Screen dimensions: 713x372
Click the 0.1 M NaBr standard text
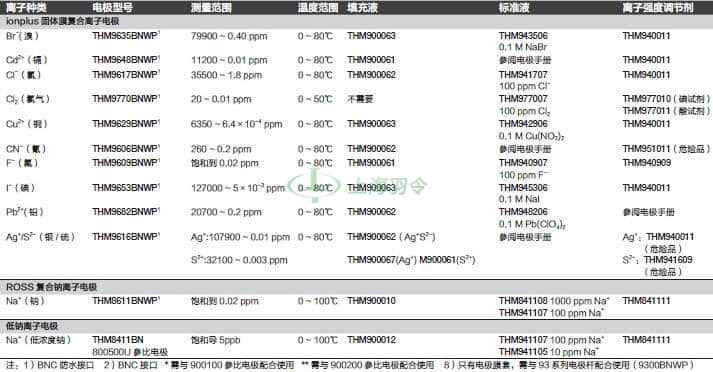pos(522,47)
